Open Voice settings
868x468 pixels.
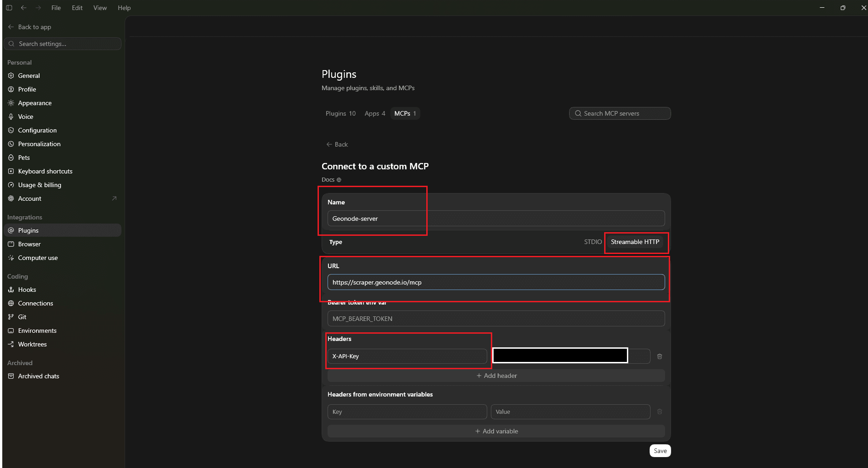63,117
